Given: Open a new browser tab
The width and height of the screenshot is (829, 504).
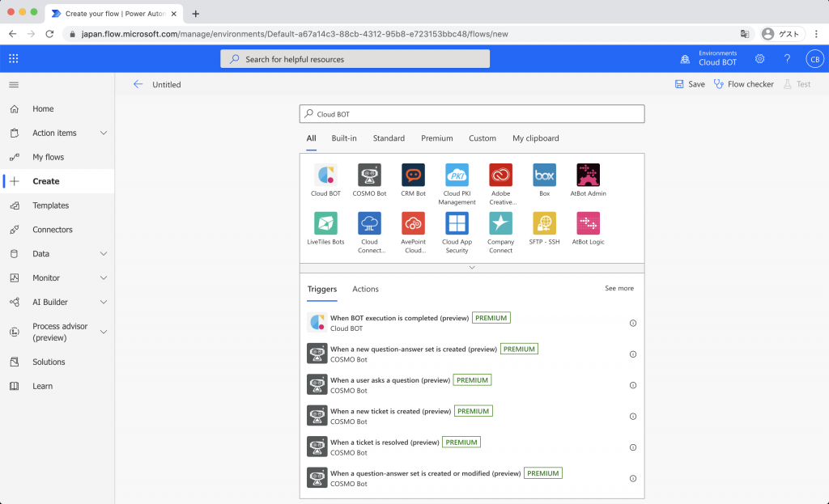Looking at the screenshot, I should click(196, 14).
